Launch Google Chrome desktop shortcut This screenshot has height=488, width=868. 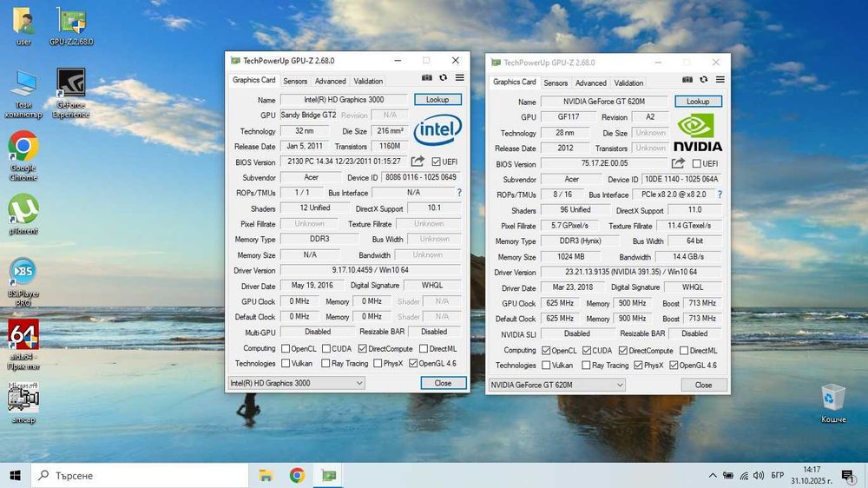(x=23, y=156)
